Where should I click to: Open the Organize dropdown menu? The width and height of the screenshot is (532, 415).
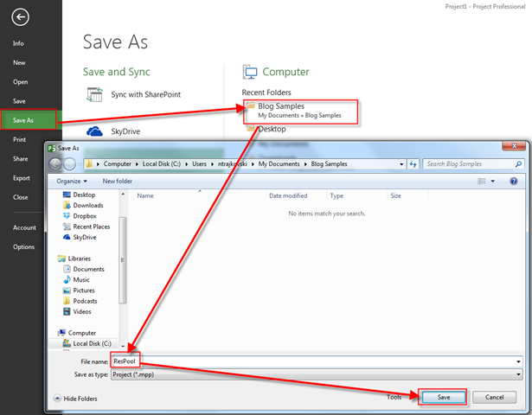tap(72, 182)
